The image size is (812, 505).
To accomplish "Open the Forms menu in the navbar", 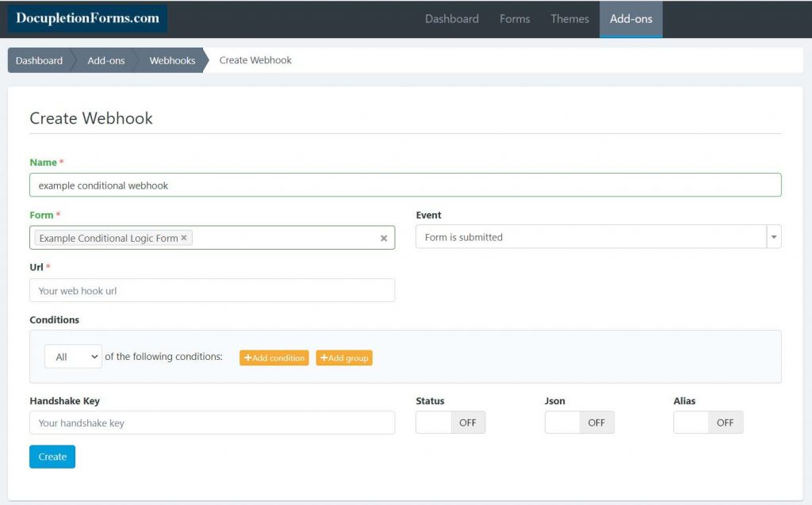I will (515, 18).
